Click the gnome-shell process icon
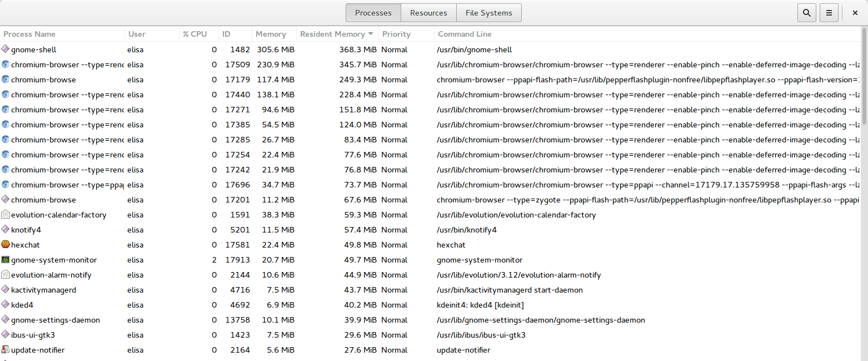This screenshot has width=868, height=361. pyautogui.click(x=6, y=50)
